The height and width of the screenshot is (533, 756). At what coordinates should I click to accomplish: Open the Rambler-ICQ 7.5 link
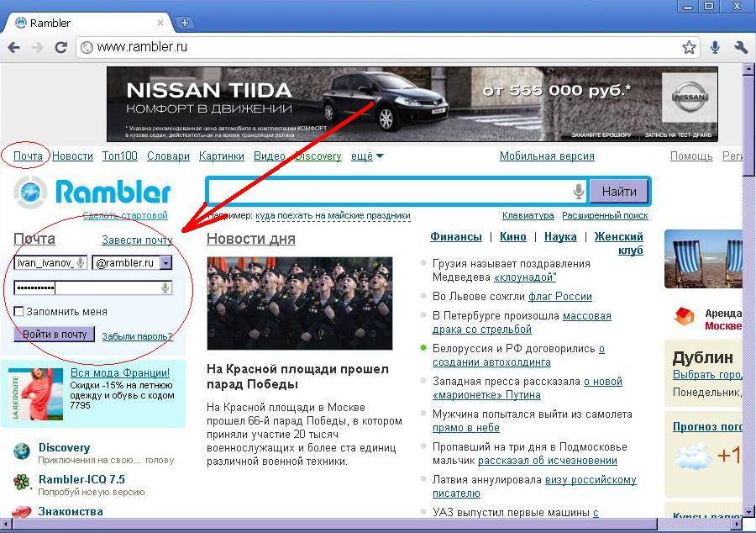tap(81, 479)
